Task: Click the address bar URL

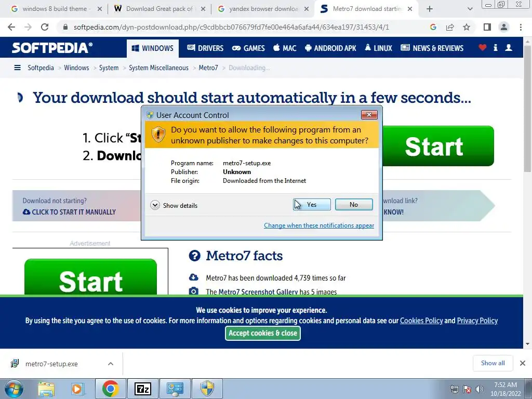Action: point(231,27)
